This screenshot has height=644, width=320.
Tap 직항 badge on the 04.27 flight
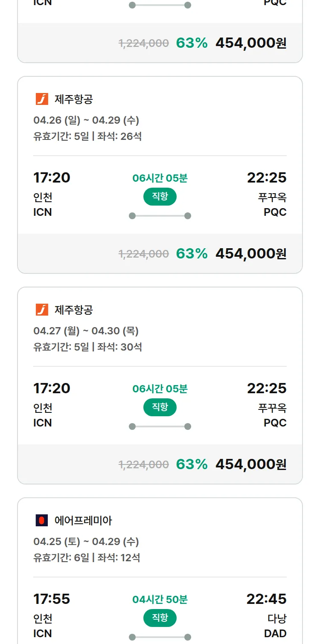(160, 407)
